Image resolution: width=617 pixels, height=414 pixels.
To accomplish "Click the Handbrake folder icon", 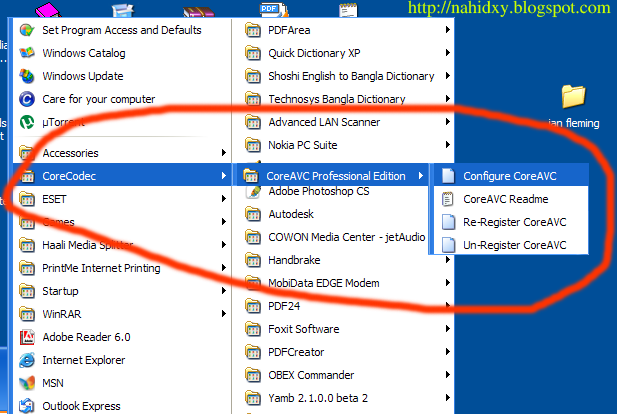I will 253,260.
